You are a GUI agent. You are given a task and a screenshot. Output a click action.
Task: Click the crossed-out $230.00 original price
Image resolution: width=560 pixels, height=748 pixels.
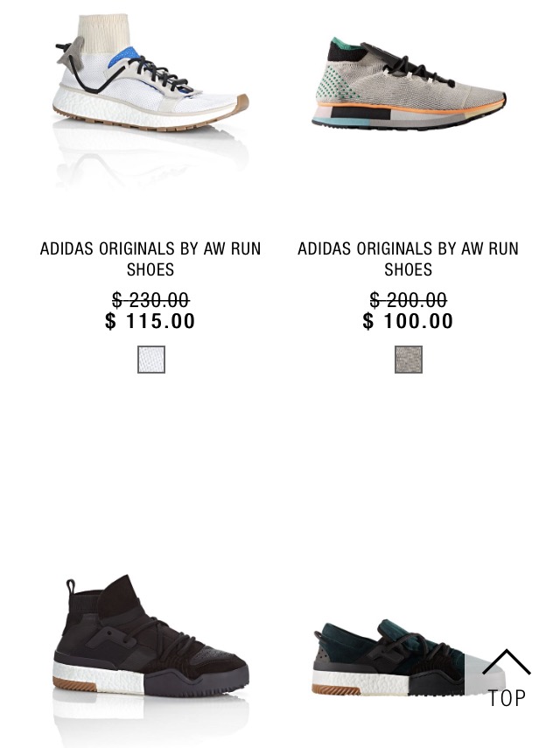150,301
